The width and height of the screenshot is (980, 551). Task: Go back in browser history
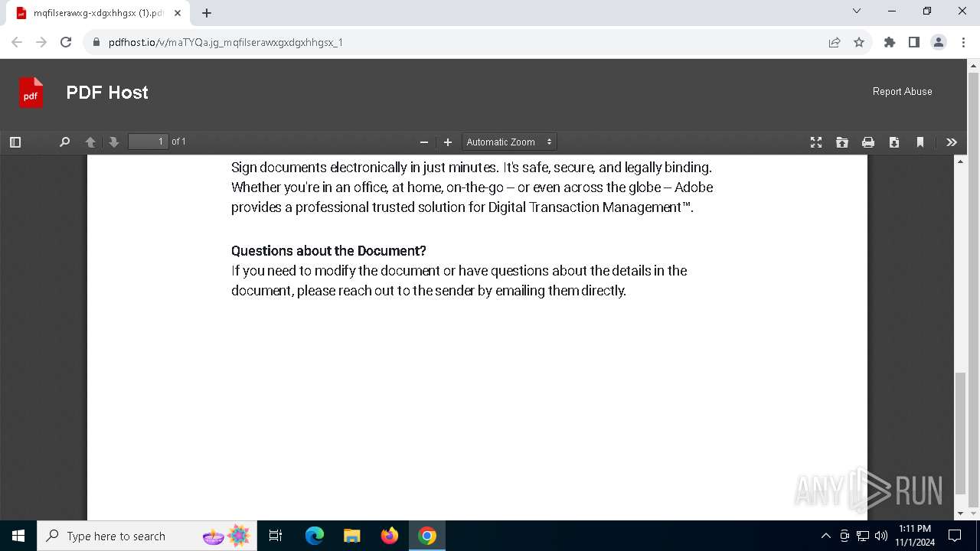pyautogui.click(x=17, y=42)
